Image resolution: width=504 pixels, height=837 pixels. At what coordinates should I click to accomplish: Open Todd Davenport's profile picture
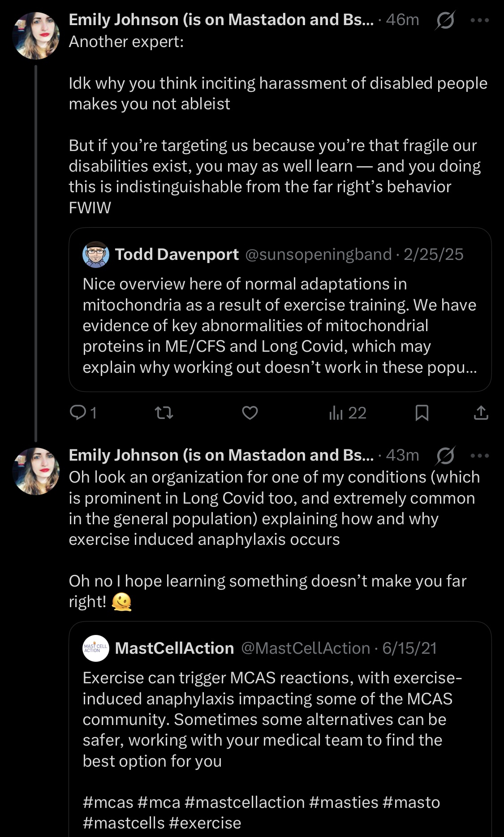[96, 255]
